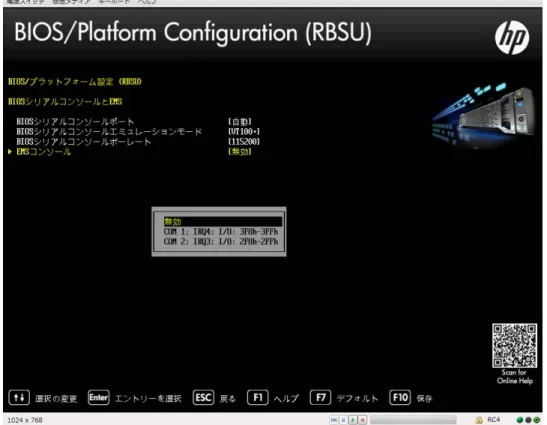Image resolution: width=547 pixels, height=425 pixels.
Task: Click the [VT100+] emulation mode value
Action: point(244,132)
